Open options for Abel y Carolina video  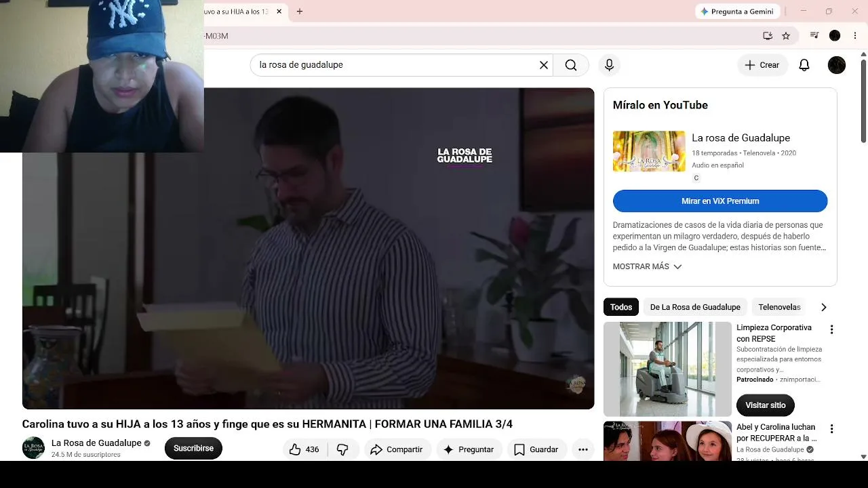[x=831, y=429]
